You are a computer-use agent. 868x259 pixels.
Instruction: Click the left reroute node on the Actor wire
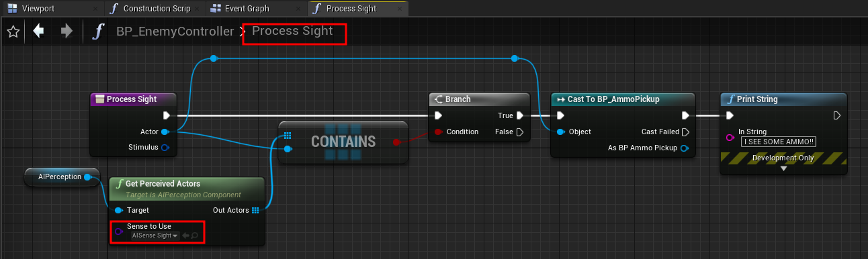[x=214, y=58]
